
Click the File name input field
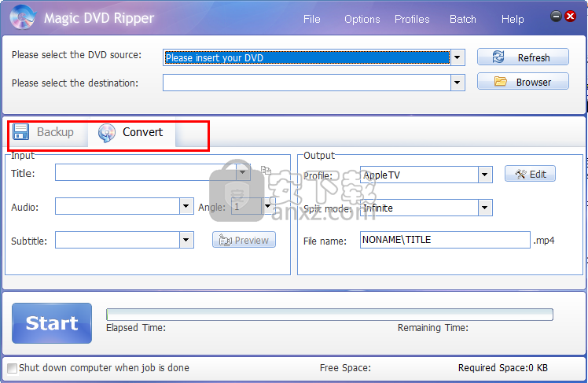pyautogui.click(x=445, y=240)
